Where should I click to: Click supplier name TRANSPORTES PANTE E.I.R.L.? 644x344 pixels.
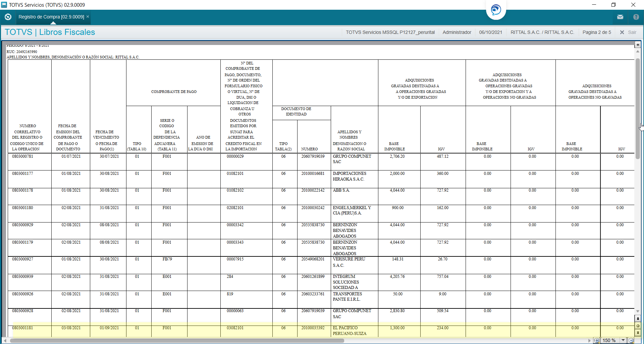(347, 297)
